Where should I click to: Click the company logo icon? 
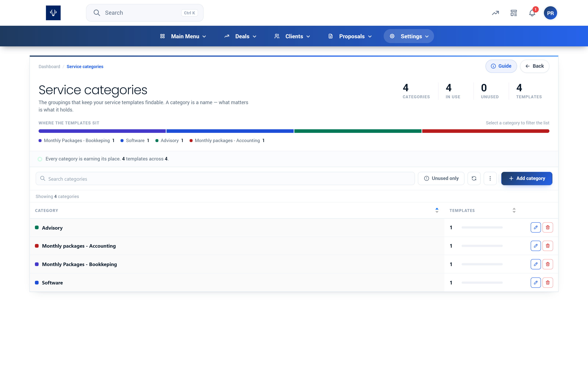click(53, 13)
